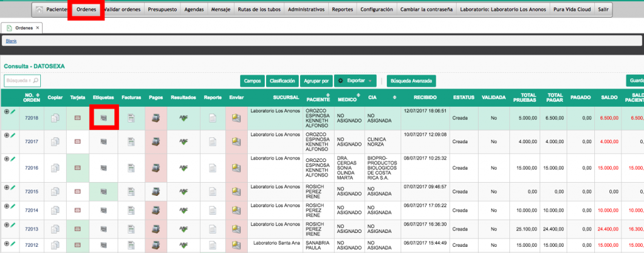Edit order 72017 with the green pencil
The height and width of the screenshot is (253, 644).
point(13,134)
